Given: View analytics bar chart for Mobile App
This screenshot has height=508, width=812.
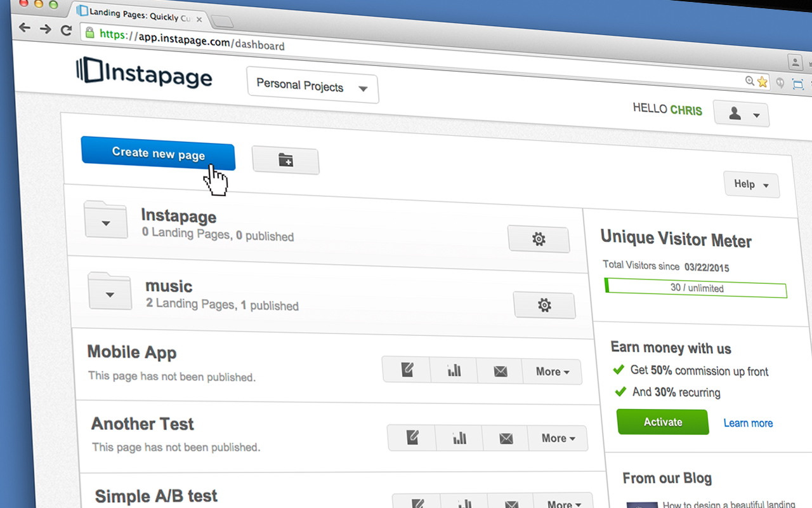Looking at the screenshot, I should 453,370.
